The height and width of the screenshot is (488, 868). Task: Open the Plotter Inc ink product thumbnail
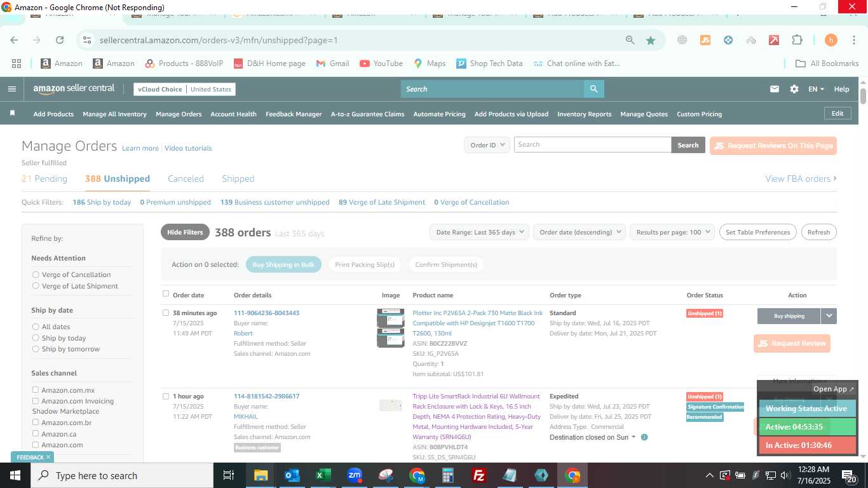(390, 328)
